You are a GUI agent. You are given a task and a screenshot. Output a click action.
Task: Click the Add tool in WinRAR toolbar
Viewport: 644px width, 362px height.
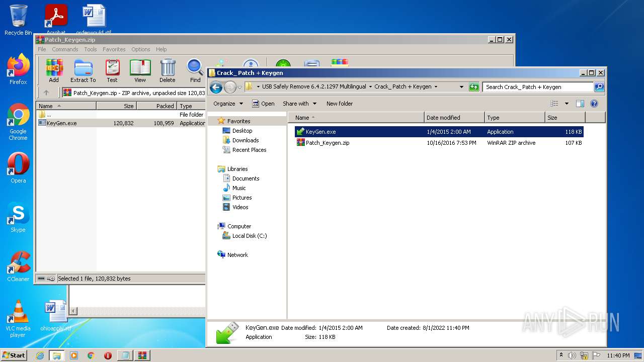pos(54,70)
